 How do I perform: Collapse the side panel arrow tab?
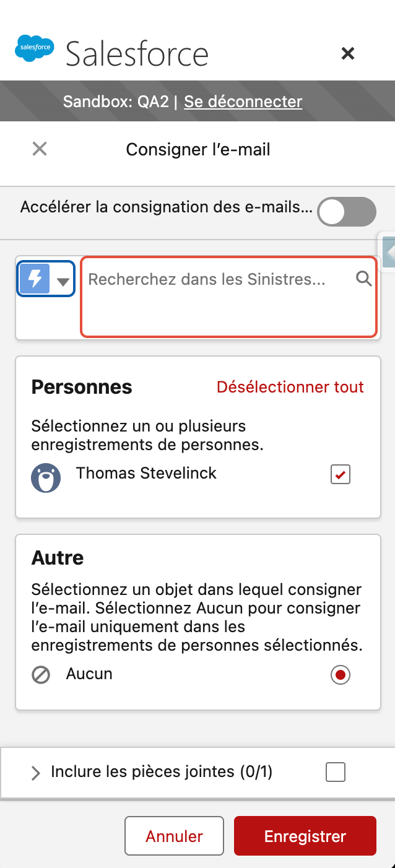click(388, 251)
